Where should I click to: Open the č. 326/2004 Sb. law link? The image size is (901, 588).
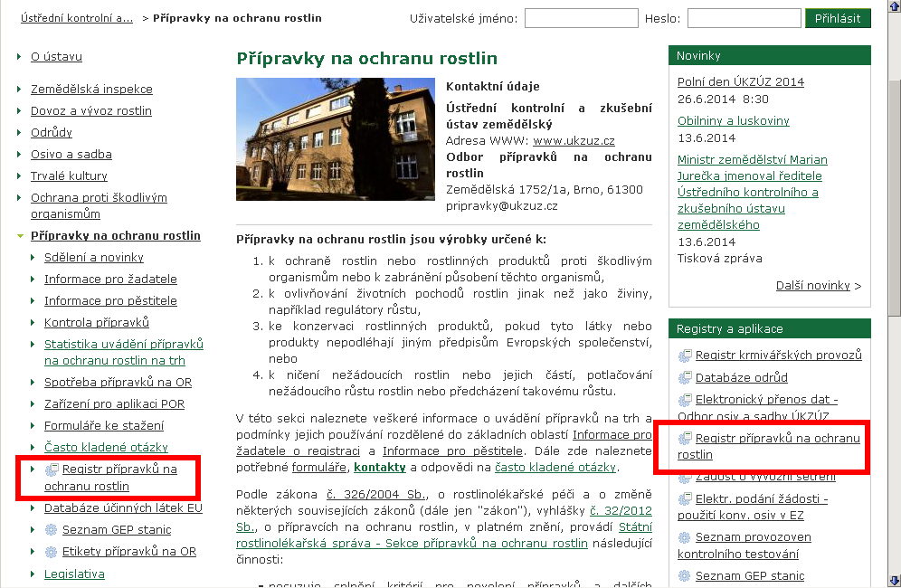(376, 494)
